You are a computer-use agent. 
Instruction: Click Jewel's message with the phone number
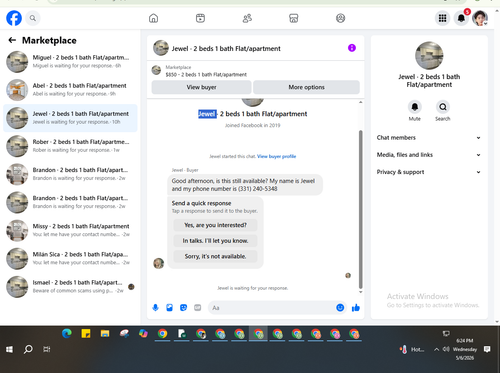[x=245, y=185]
